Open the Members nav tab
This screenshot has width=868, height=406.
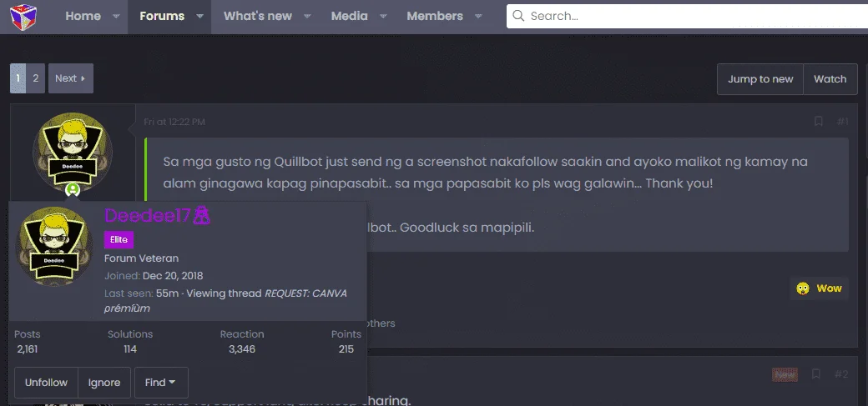[435, 16]
